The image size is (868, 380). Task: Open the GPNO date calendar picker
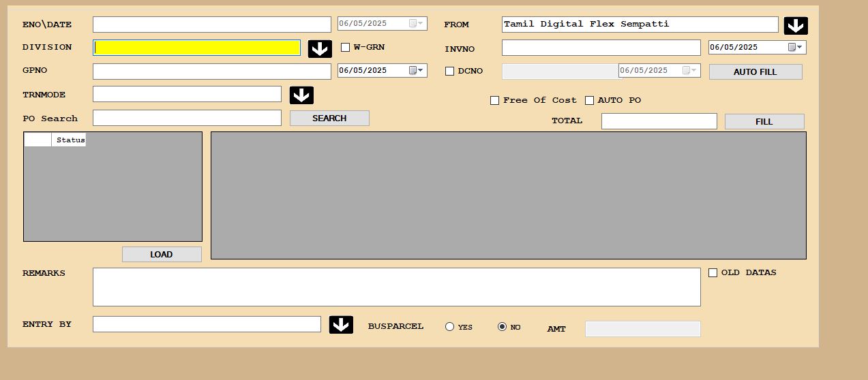tap(417, 70)
